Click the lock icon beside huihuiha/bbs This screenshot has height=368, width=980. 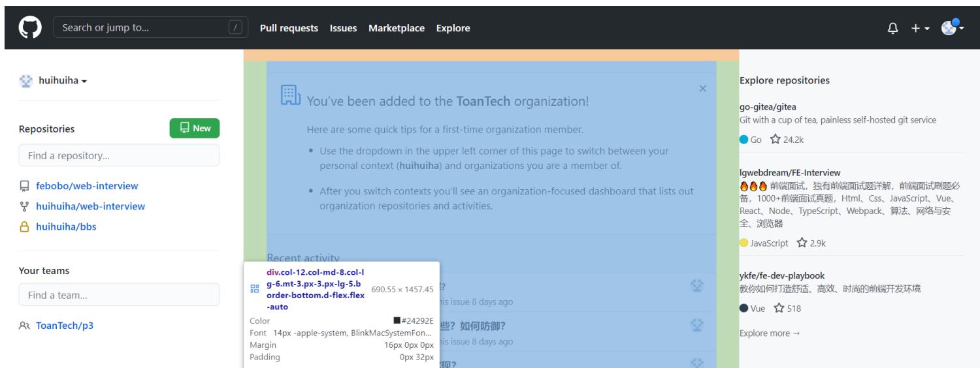tap(24, 226)
